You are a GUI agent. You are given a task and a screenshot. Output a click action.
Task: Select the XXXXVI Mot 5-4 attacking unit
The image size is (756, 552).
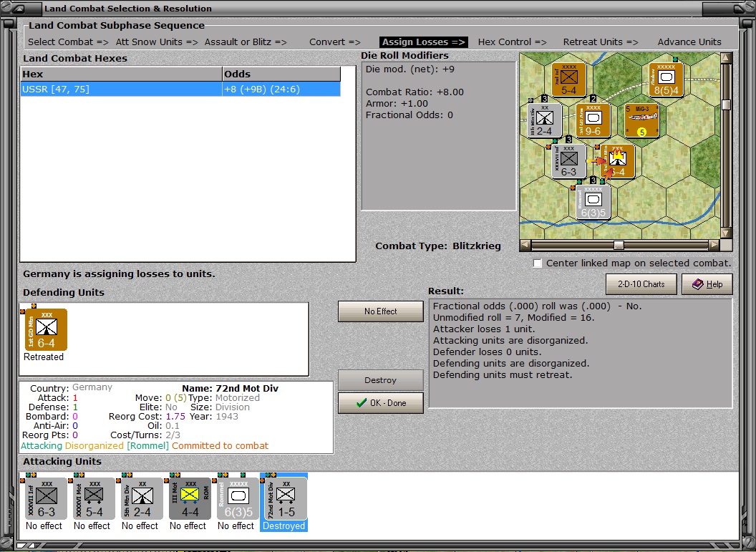coord(94,498)
